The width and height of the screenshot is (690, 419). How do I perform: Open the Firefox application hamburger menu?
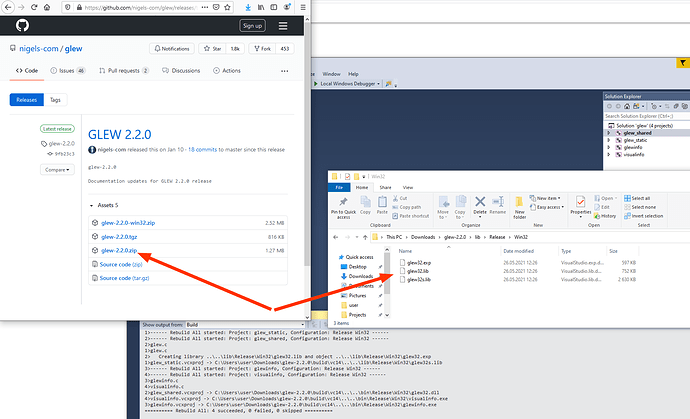[303, 7]
